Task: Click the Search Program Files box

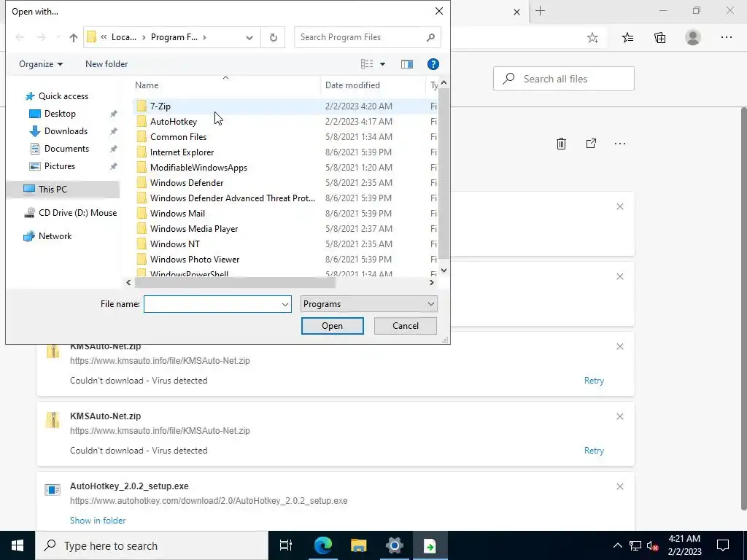Action: point(367,37)
